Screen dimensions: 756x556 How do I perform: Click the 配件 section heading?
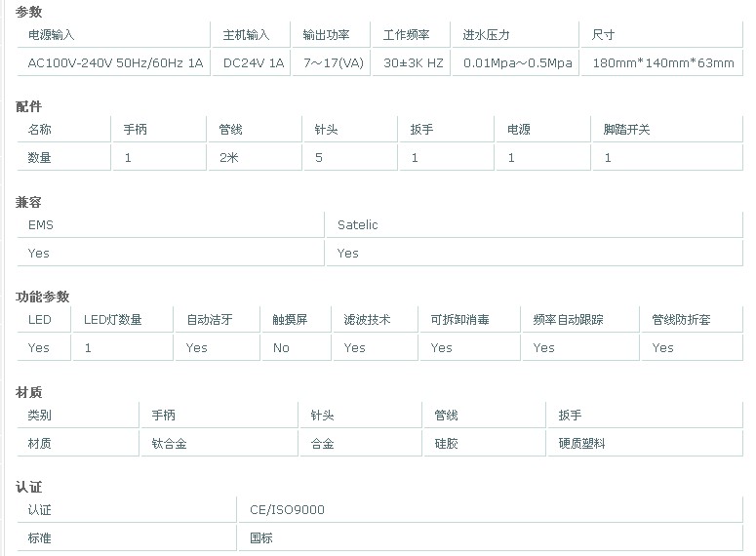click(x=28, y=106)
